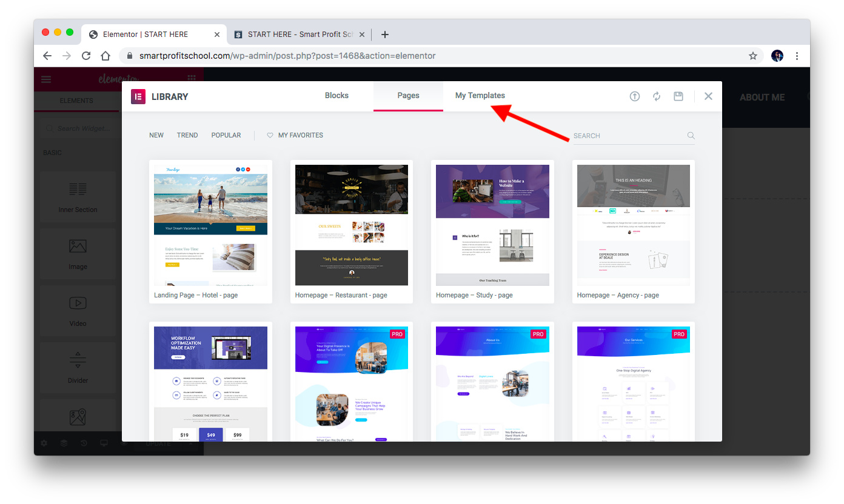Open the revision history icon
844x504 pixels.
pos(84,443)
